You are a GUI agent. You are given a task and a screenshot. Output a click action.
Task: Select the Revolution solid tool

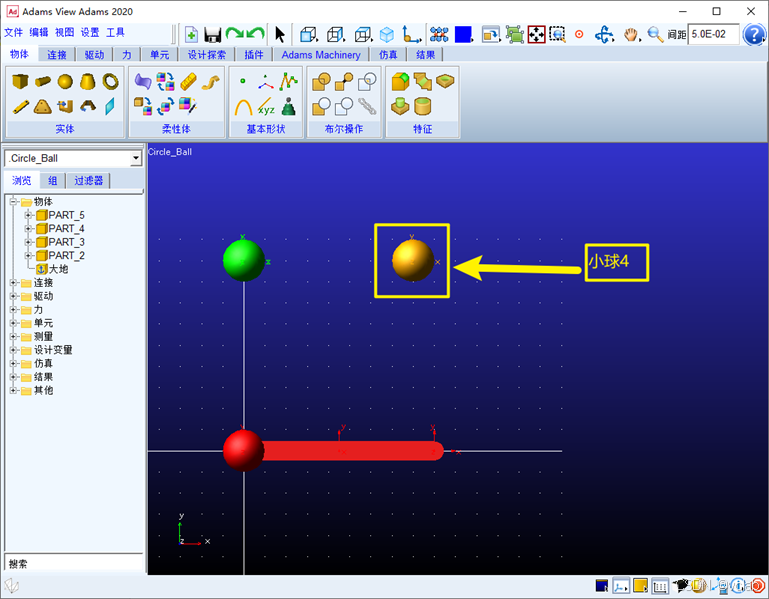(x=88, y=106)
